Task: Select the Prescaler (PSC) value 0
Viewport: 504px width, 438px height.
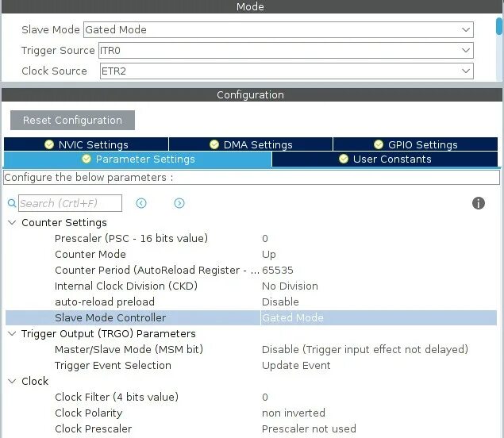Action: (x=265, y=239)
